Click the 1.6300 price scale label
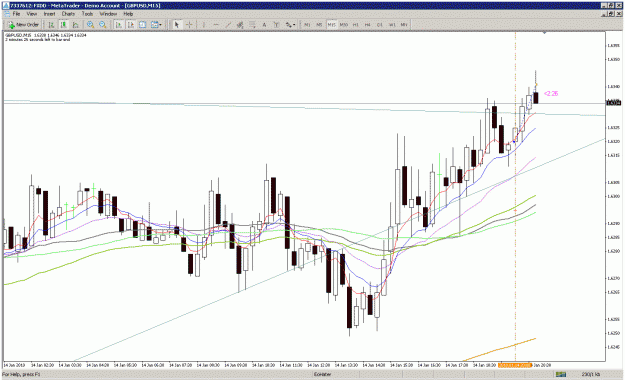This screenshot has width=625, height=380. click(613, 196)
